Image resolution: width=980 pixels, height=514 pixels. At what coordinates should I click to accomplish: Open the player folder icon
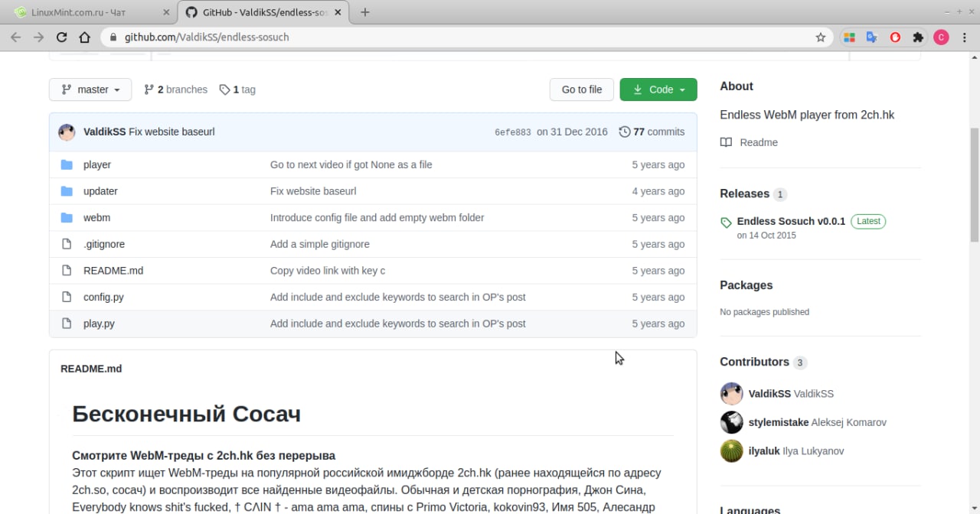(67, 164)
